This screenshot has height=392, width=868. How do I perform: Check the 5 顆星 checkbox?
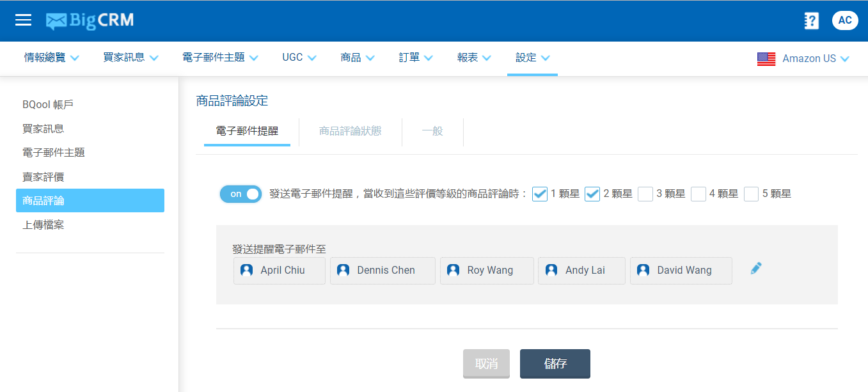click(x=751, y=194)
